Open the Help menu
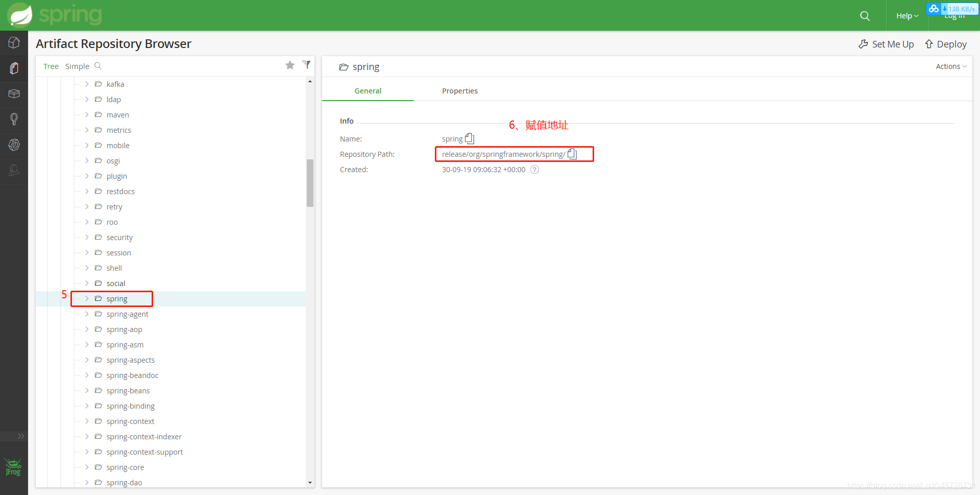Screen dimensions: 980x495 click(x=907, y=16)
